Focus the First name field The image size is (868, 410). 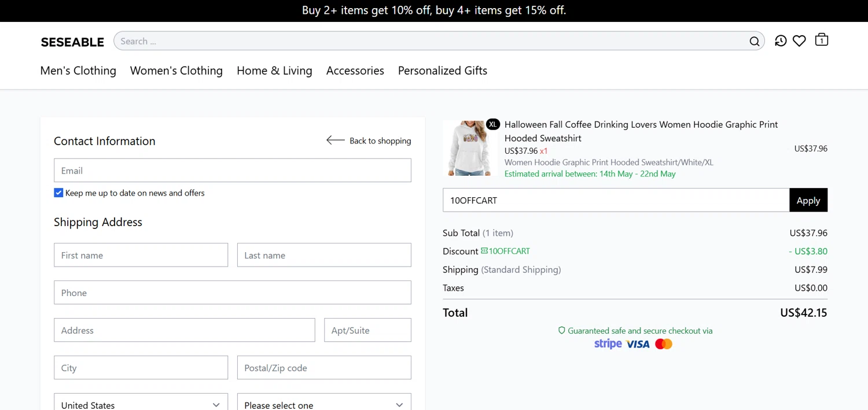(x=141, y=255)
